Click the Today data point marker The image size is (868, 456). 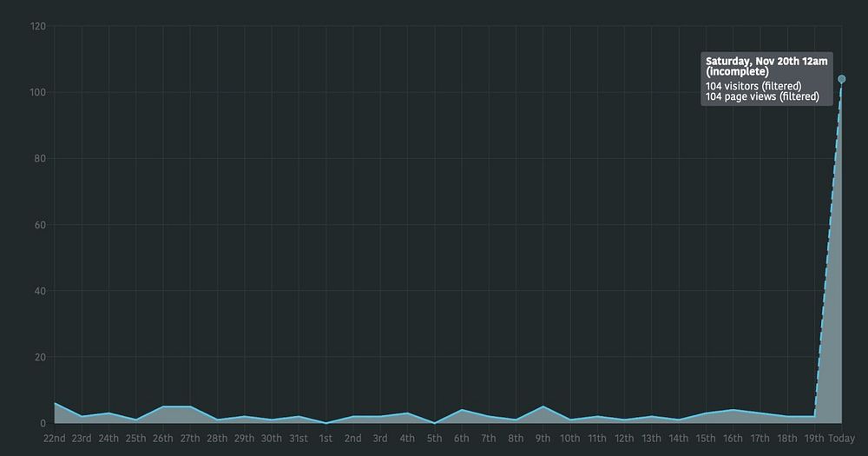841,79
